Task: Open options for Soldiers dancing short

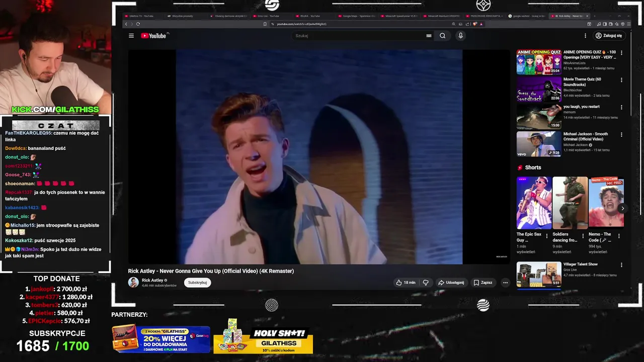Action: point(583,235)
